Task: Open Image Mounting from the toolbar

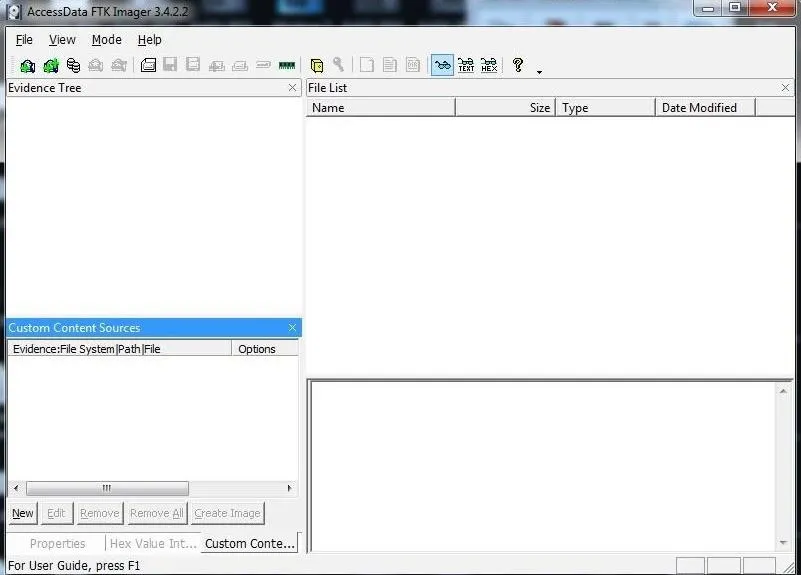Action: 74,65
